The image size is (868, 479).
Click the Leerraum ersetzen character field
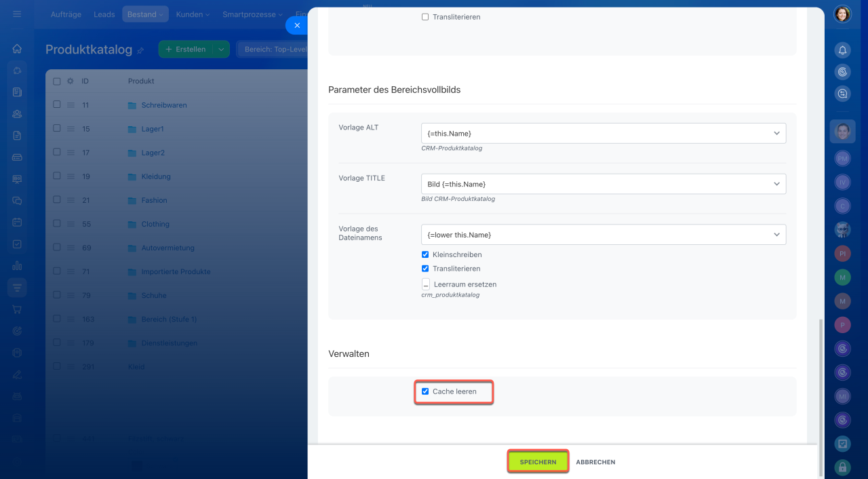click(x=425, y=284)
